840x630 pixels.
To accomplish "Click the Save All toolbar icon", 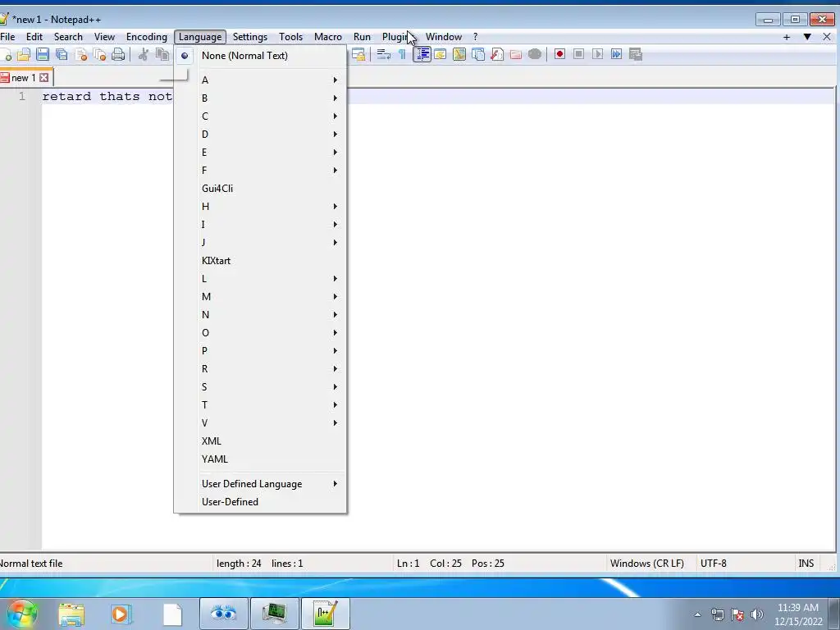I will [62, 54].
